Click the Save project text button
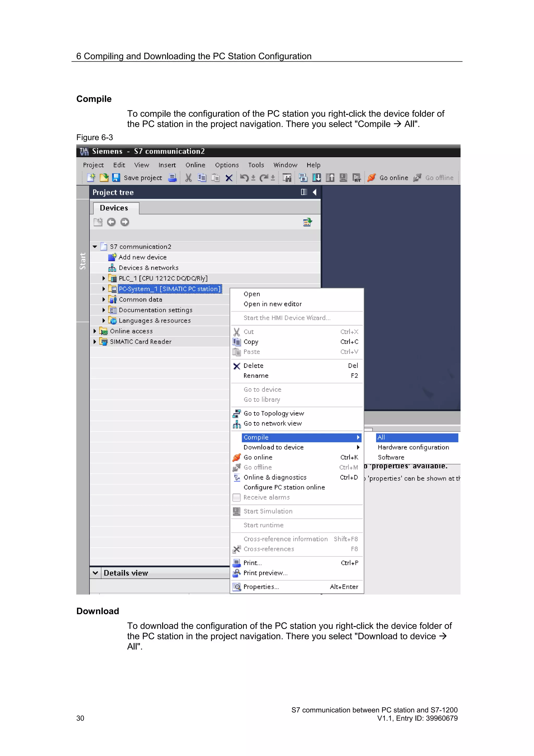534x756 pixels. pos(143,178)
